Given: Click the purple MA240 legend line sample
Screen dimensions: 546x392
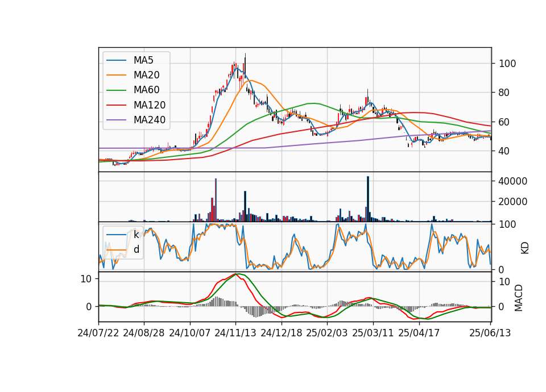Looking at the screenshot, I should coord(116,120).
